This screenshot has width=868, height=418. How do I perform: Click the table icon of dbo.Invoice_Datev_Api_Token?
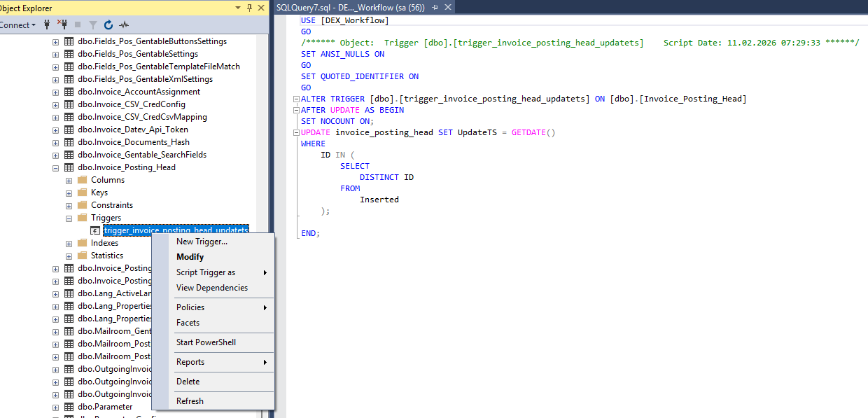69,130
